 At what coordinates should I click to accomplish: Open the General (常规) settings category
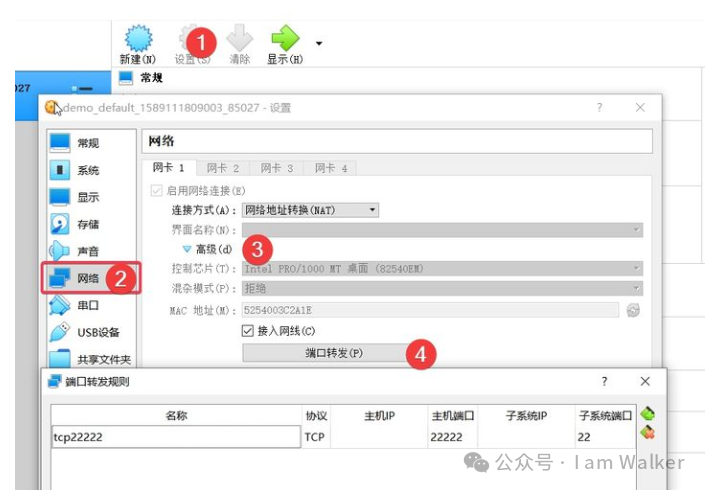click(x=92, y=143)
